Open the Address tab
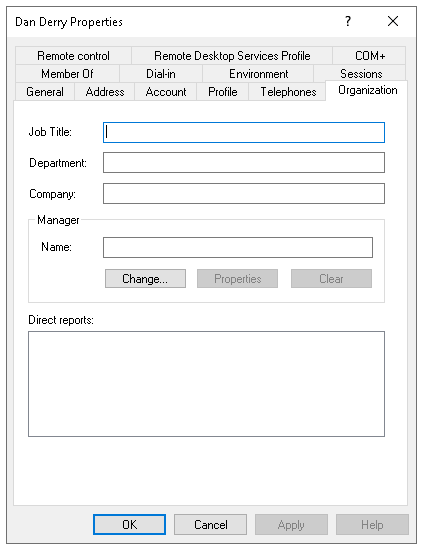This screenshot has width=423, height=547. (x=105, y=92)
